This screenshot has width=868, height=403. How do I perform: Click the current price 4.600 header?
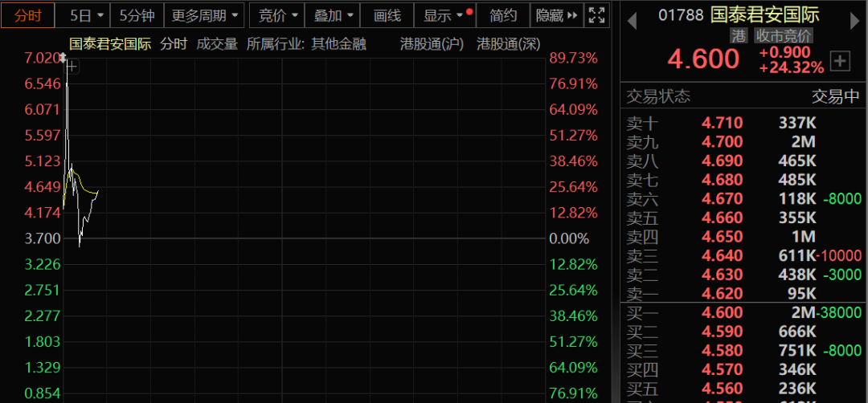703,59
